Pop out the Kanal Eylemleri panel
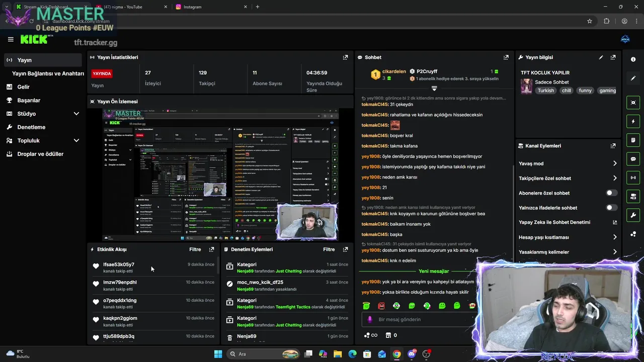This screenshot has width=644, height=362. [x=613, y=146]
